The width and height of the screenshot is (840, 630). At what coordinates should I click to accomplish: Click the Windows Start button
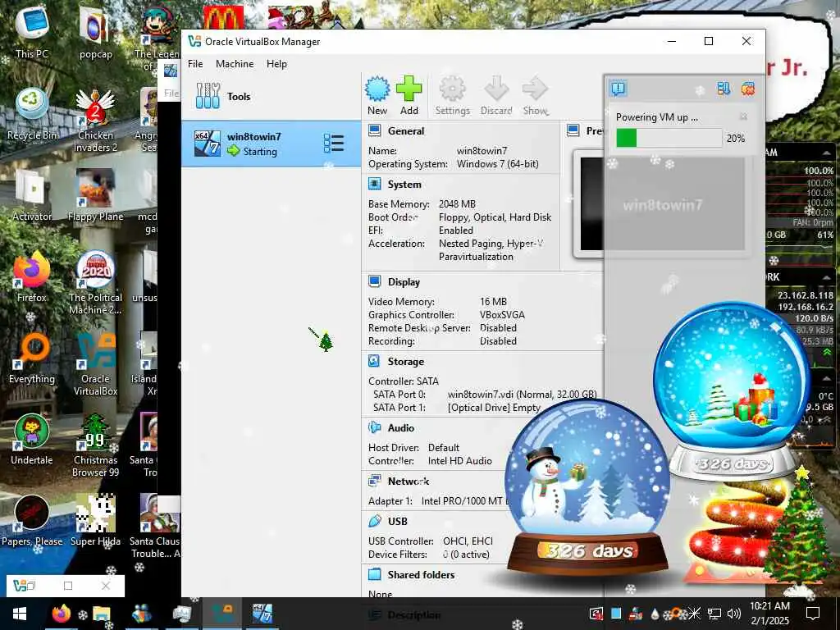pyautogui.click(x=20, y=614)
